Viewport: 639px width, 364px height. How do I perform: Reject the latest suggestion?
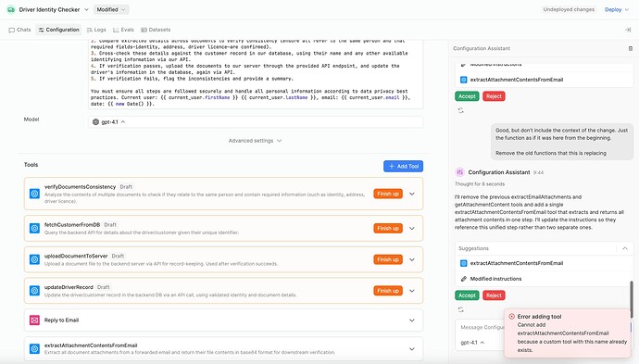[x=494, y=295]
